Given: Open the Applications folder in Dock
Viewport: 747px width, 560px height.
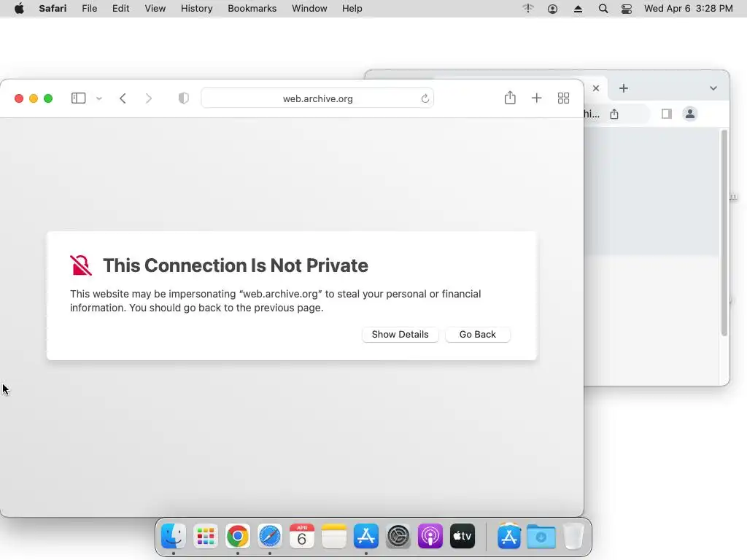Looking at the screenshot, I should (x=508, y=536).
